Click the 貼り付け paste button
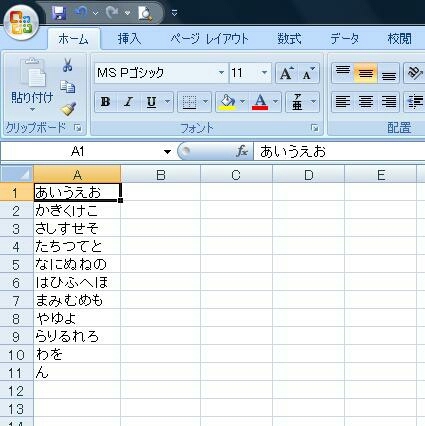The image size is (425, 426). 32,80
